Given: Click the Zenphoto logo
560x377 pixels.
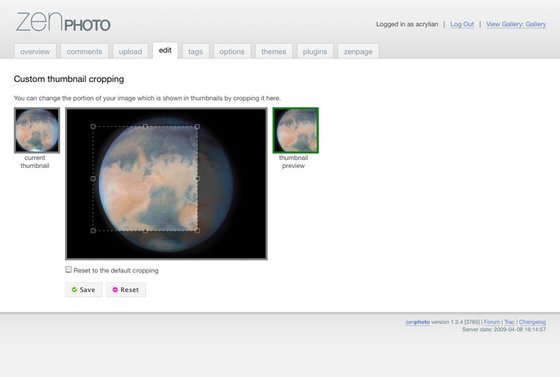Looking at the screenshot, I should [63, 22].
